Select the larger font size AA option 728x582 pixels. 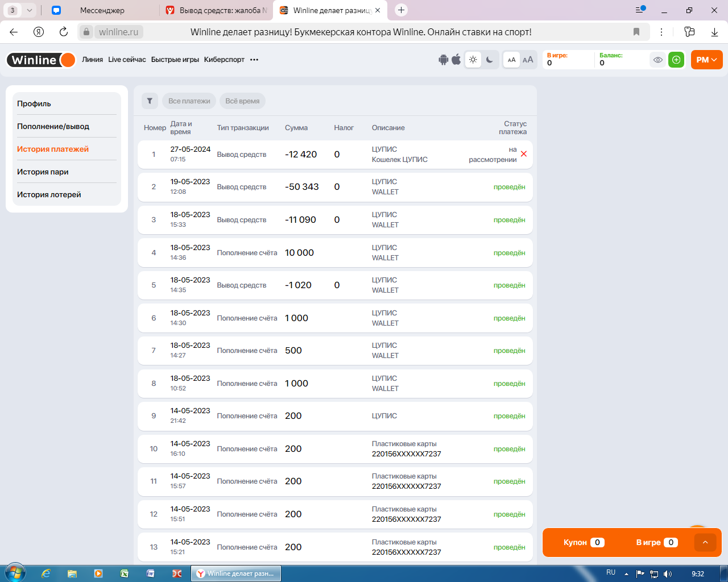[528, 60]
